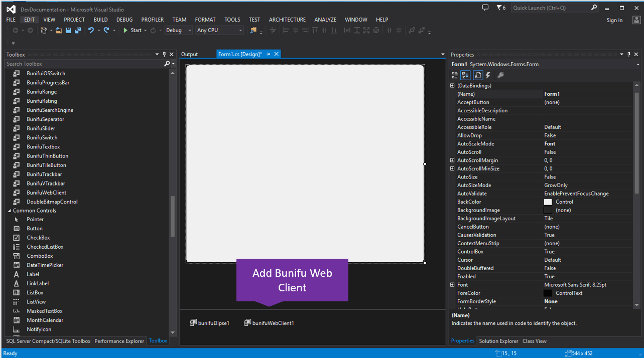Expand the AutoScrollMinSize property
This screenshot has width=644, height=358.
[x=453, y=168]
